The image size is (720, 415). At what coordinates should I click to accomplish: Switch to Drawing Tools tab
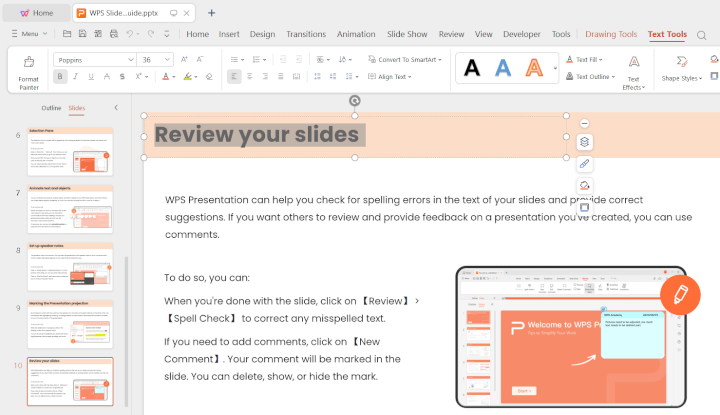(611, 34)
